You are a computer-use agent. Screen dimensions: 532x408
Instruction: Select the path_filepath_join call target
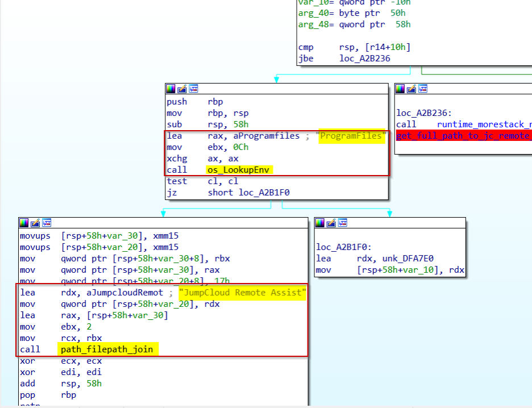107,349
